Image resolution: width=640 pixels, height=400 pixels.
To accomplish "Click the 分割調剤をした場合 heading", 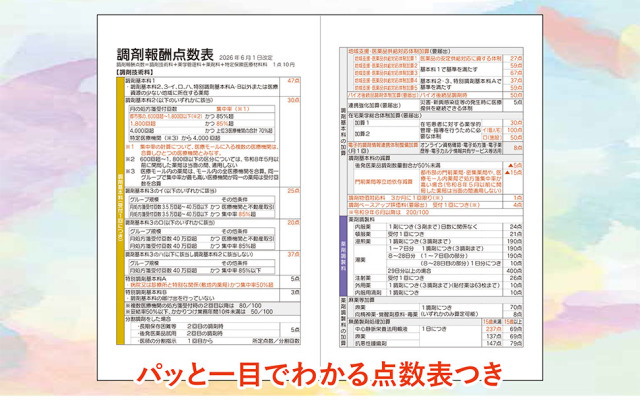I will point(148,319).
